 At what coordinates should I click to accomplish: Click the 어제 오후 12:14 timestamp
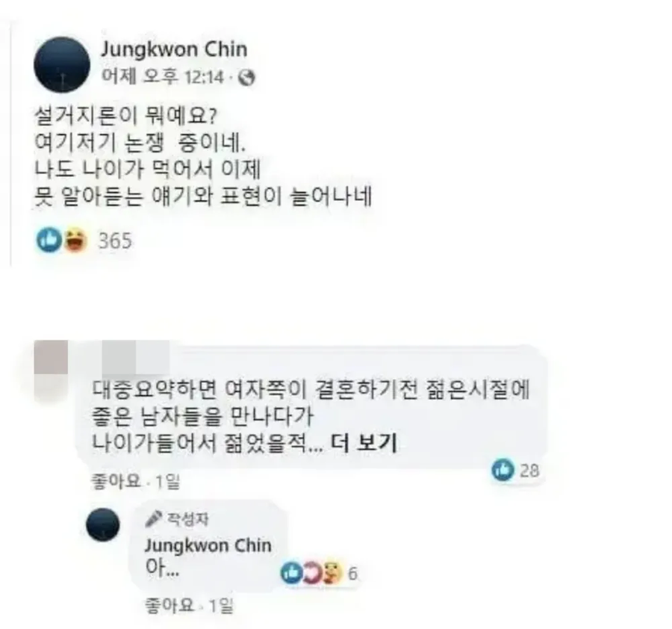(163, 78)
